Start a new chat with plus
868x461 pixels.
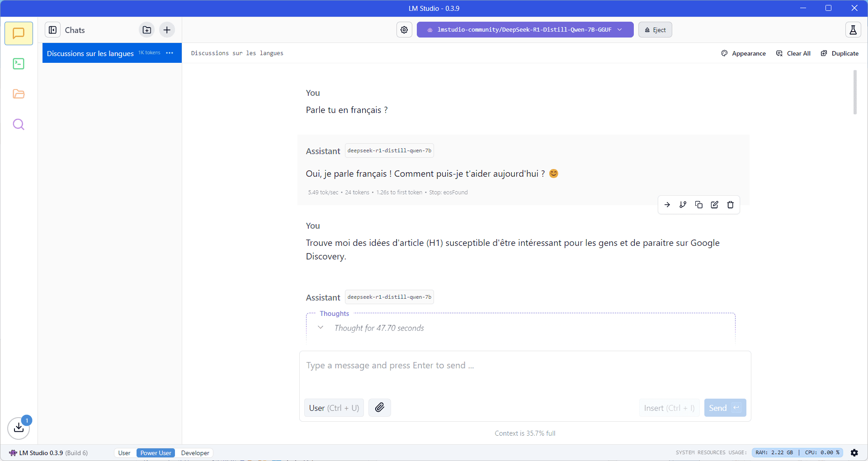coord(167,30)
